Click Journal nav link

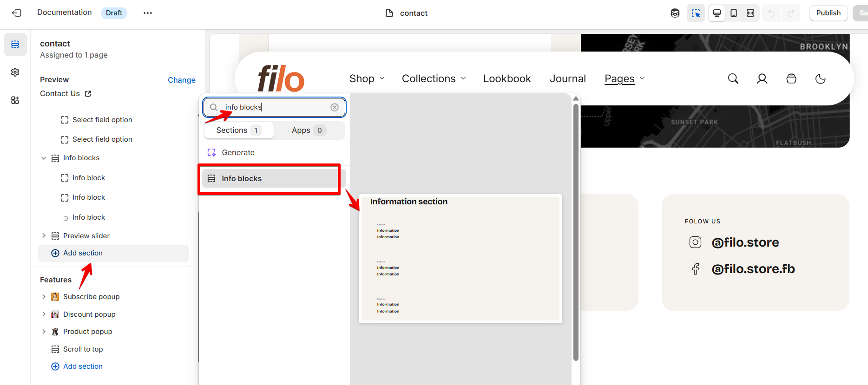(x=568, y=79)
